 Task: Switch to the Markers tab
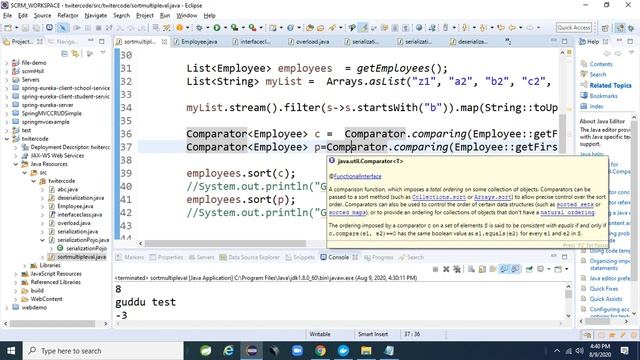tap(130, 257)
